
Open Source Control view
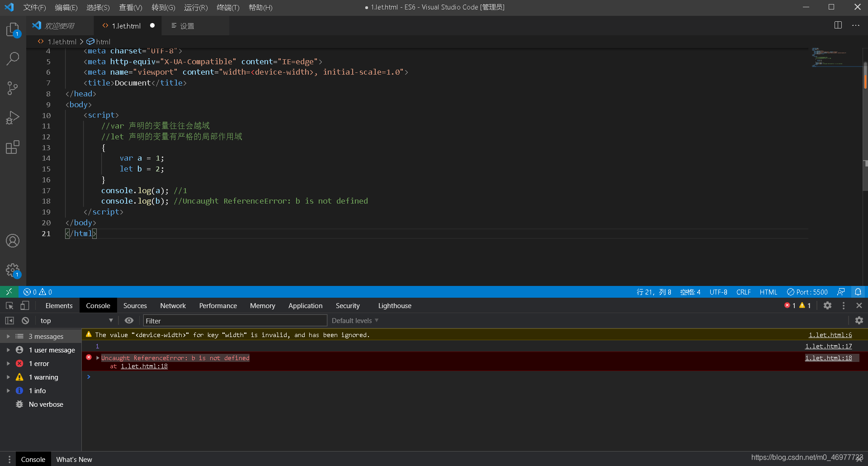point(13,88)
